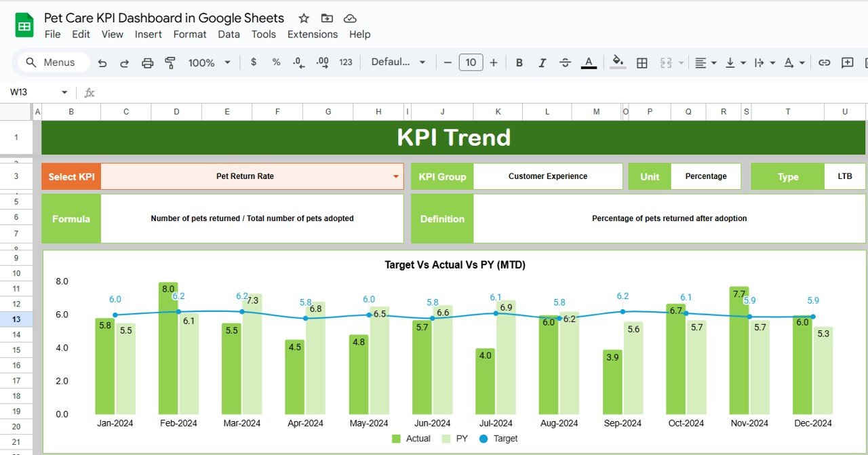Click the font size input field
Viewport: 868px width, 455px height.
point(471,62)
